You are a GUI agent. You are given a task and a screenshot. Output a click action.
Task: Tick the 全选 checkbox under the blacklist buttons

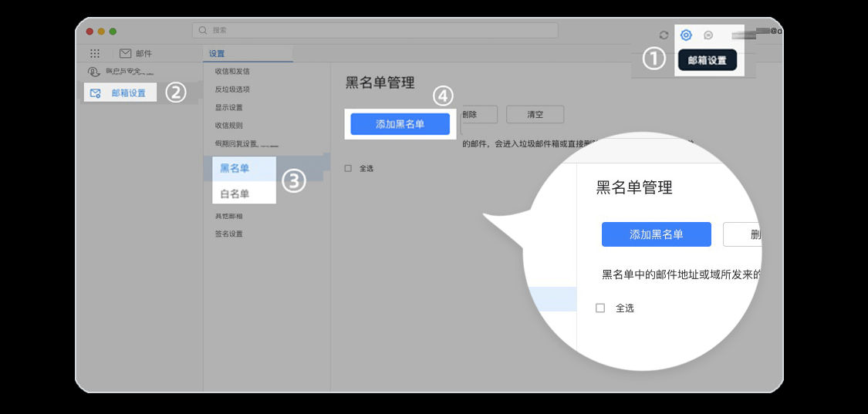pos(348,168)
